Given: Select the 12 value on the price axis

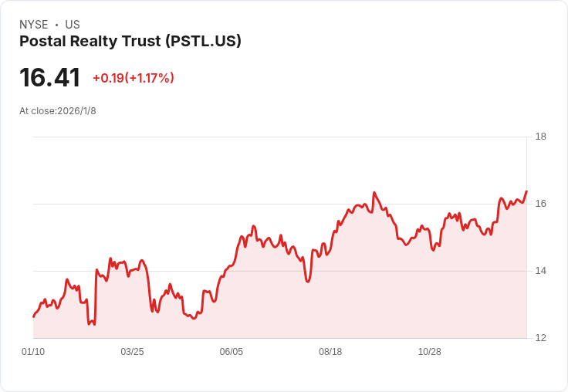Looking at the screenshot, I should 541,338.
